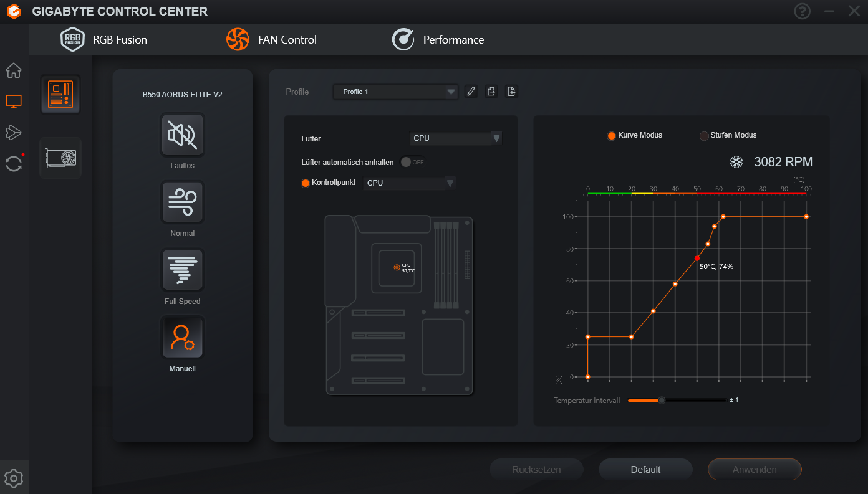The width and height of the screenshot is (868, 494).
Task: Open the RGB Fusion tab
Action: click(104, 39)
